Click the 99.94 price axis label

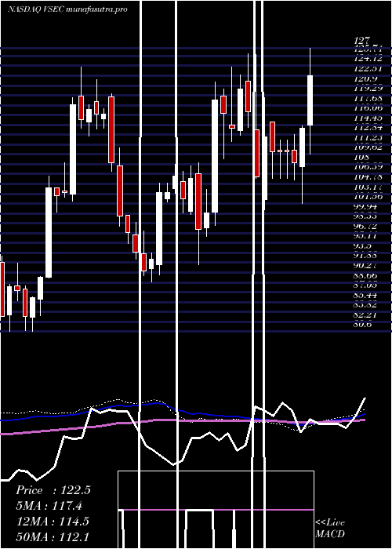tap(366, 206)
